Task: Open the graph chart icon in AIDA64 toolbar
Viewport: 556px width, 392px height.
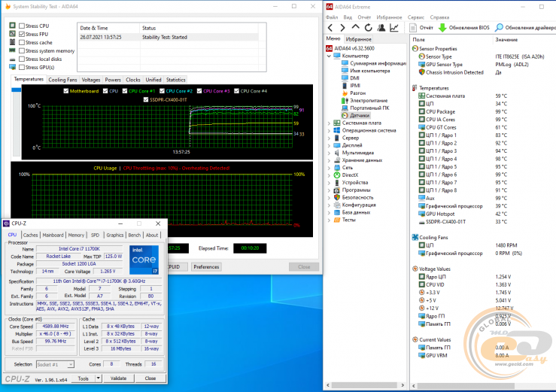Action: point(394,27)
